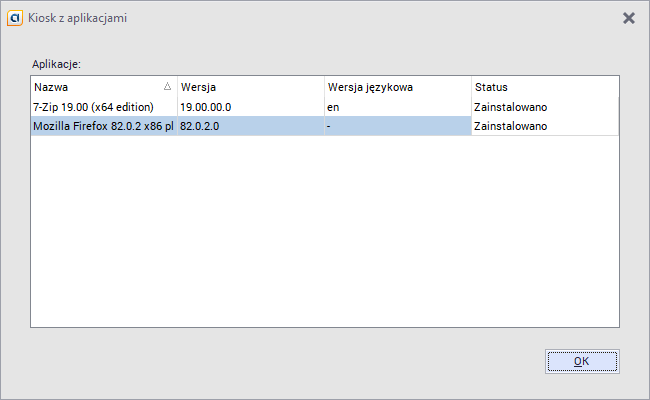Click the 'Aplikacje:' label

[x=55, y=64]
